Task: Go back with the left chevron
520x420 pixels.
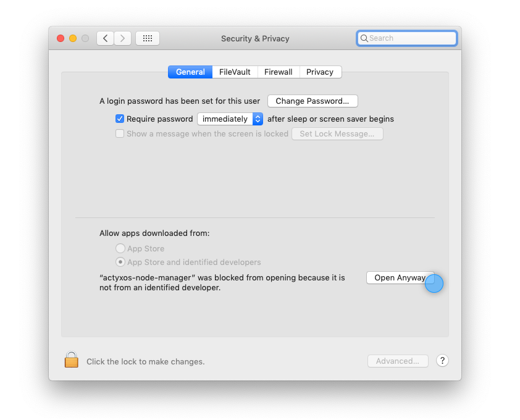Action: (x=105, y=38)
